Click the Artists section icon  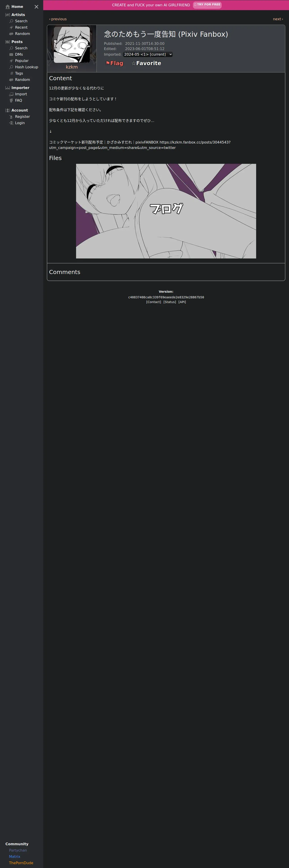point(8,15)
